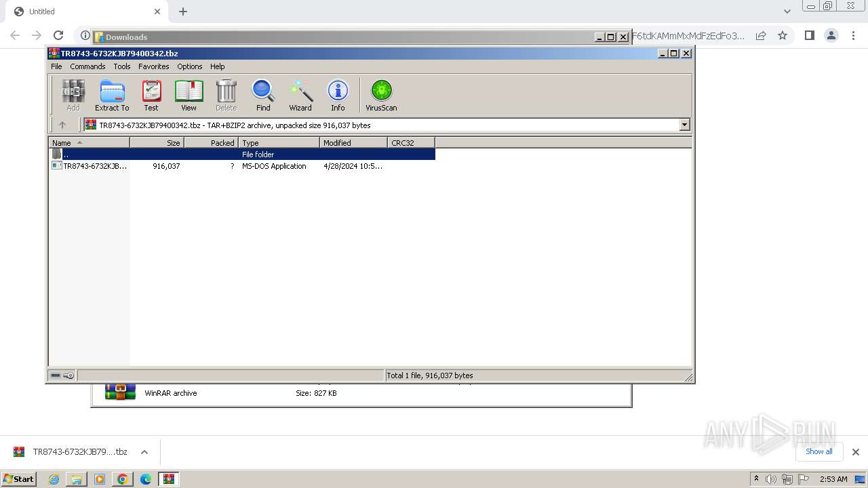Sort by Size column header
Image resolution: width=868 pixels, height=488 pixels.
point(157,143)
